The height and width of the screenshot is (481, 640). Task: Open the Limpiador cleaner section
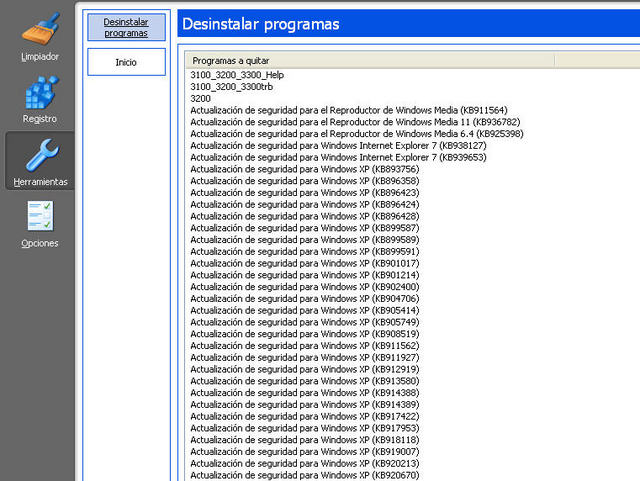pyautogui.click(x=40, y=38)
